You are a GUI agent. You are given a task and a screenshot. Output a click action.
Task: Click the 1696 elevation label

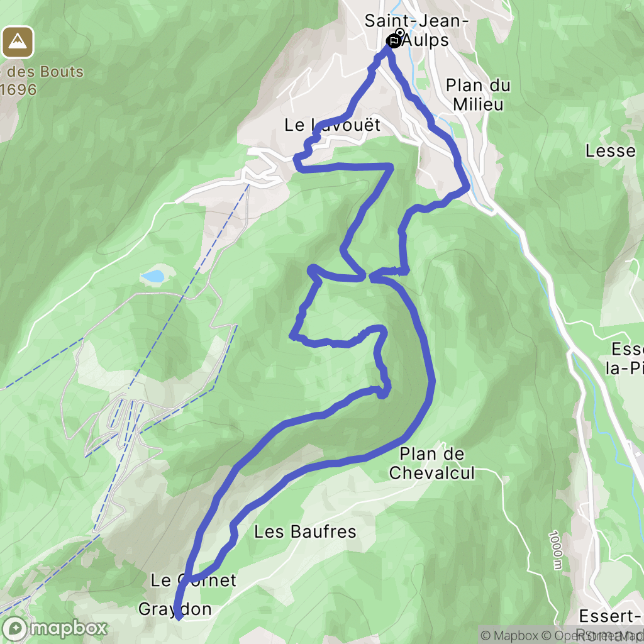pos(18,89)
